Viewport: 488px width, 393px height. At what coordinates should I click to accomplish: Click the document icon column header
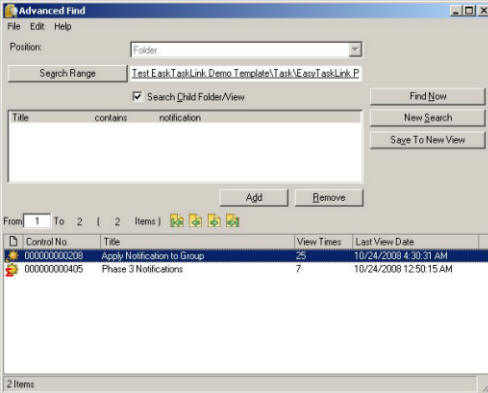(13, 241)
